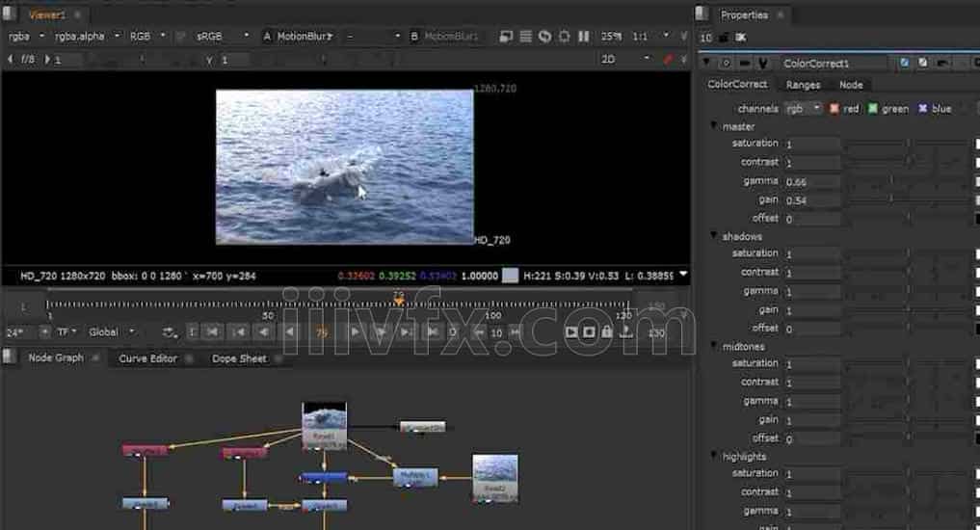Select the Read node thumbnail right of Multiply
This screenshot has height=530, width=980.
495,478
